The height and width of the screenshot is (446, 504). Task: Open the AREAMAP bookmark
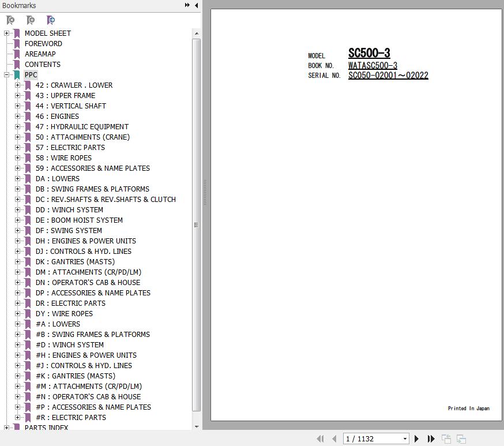(x=40, y=54)
